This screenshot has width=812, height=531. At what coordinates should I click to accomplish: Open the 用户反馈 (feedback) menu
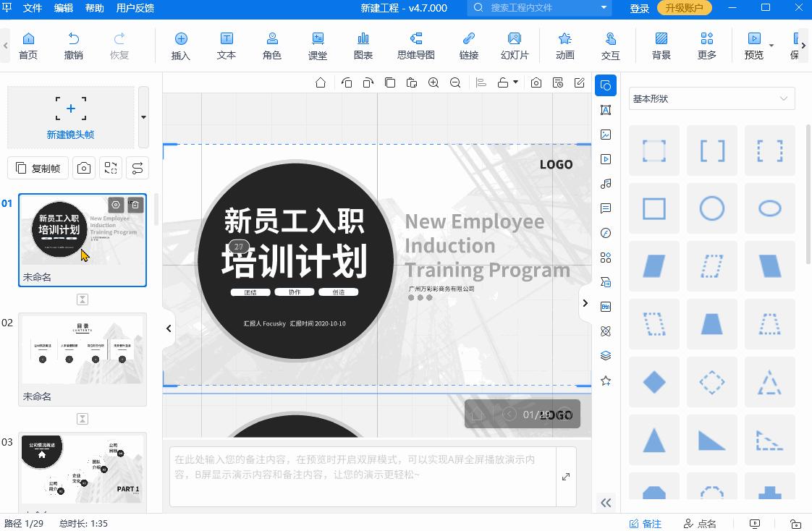[x=134, y=9]
